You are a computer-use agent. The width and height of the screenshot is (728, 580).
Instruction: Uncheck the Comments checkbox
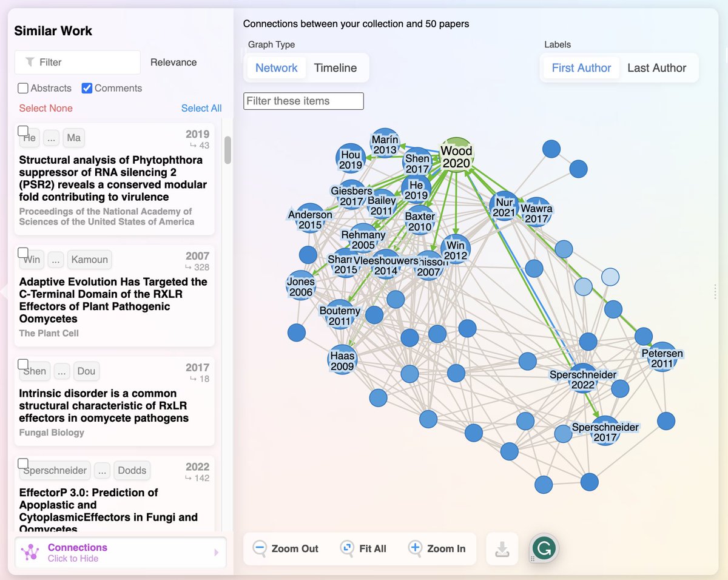coord(87,89)
